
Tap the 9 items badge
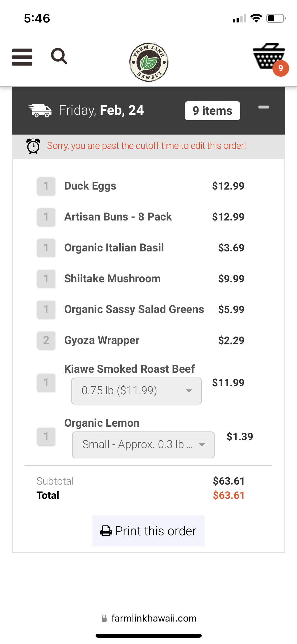point(212,111)
